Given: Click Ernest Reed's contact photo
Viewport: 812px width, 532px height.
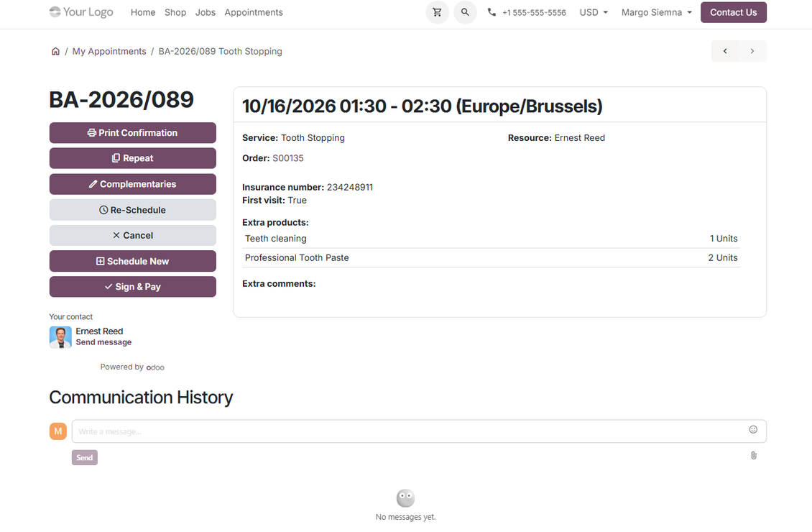Looking at the screenshot, I should 60,337.
